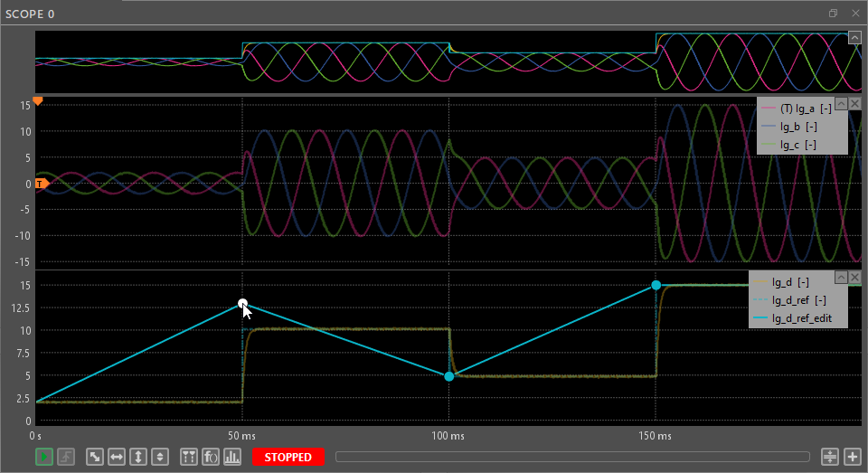The height and width of the screenshot is (473, 868).
Task: Toggle Ig_c trace in the legend
Action: tap(798, 145)
